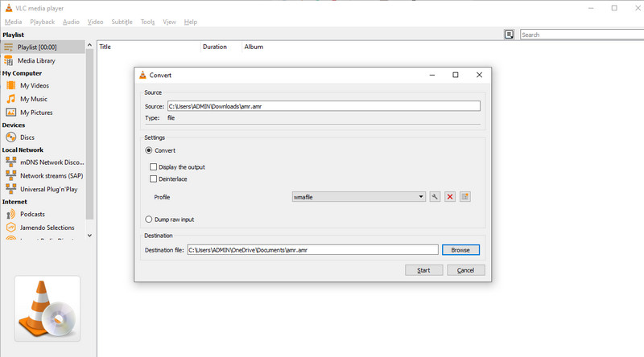Click VLC cone icon in Convert titlebar
This screenshot has width=644, height=357.
tap(142, 75)
